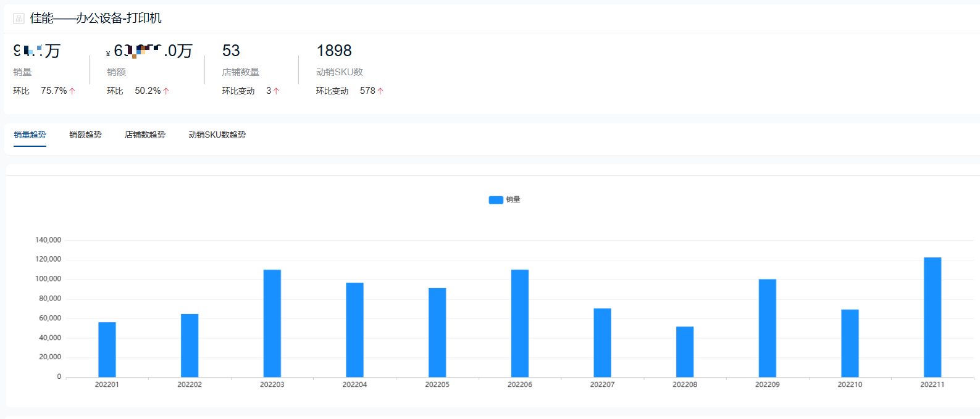Viewport: 980px width, 419px height.
Task: Click the 53 店铺数量 figure
Action: point(231,51)
